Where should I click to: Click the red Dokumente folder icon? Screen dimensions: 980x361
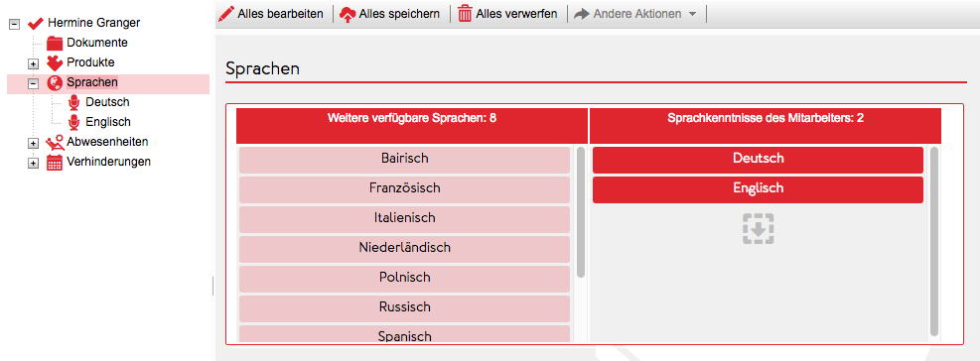55,43
